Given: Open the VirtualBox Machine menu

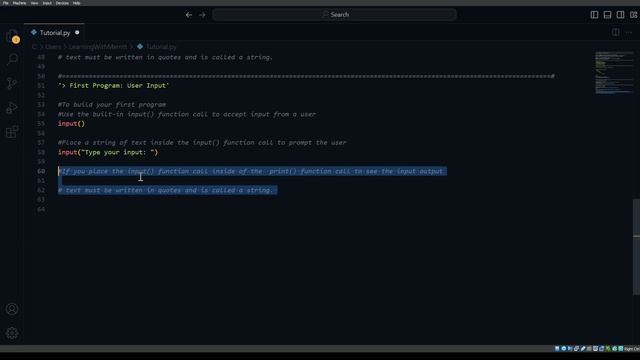Looking at the screenshot, I should [x=20, y=3].
